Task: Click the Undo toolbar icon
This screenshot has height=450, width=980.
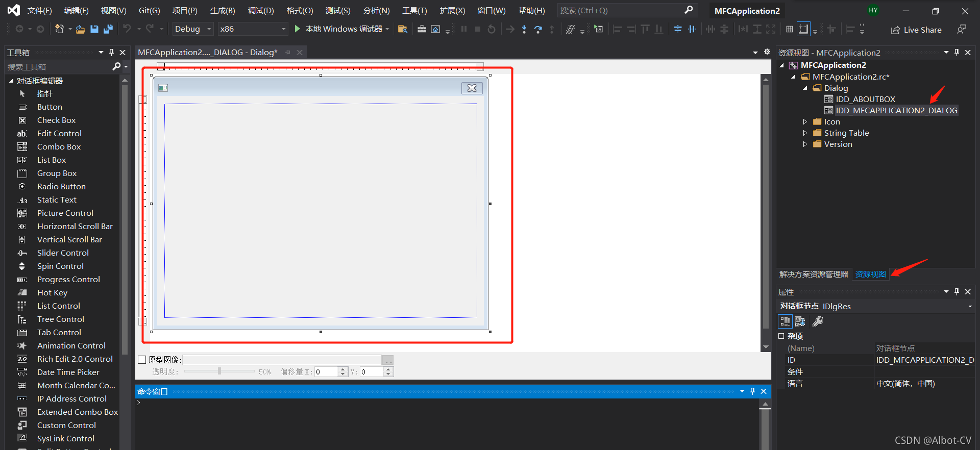Action: tap(127, 29)
